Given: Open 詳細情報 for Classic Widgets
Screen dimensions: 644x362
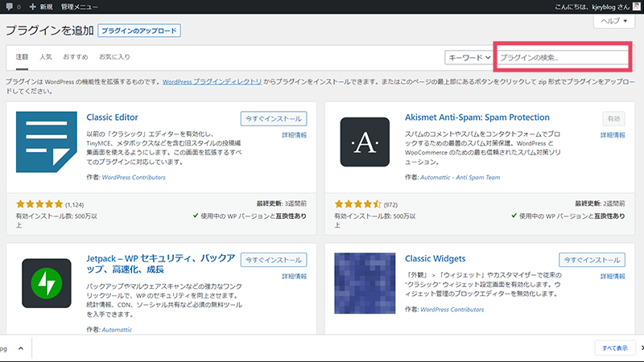Looking at the screenshot, I should tap(613, 276).
